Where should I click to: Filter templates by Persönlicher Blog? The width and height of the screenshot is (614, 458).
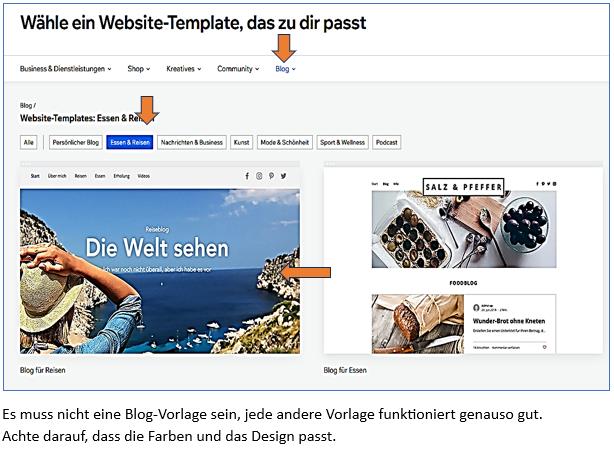click(x=76, y=142)
